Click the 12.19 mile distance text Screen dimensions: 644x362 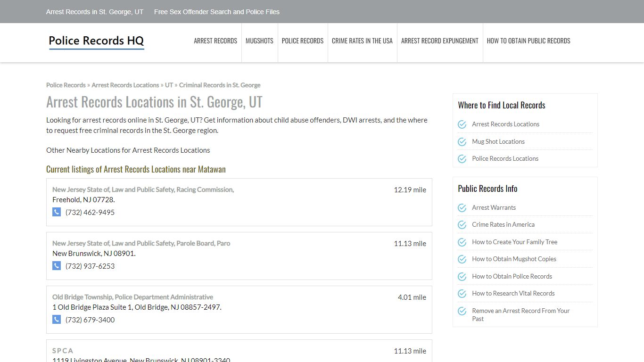point(410,190)
